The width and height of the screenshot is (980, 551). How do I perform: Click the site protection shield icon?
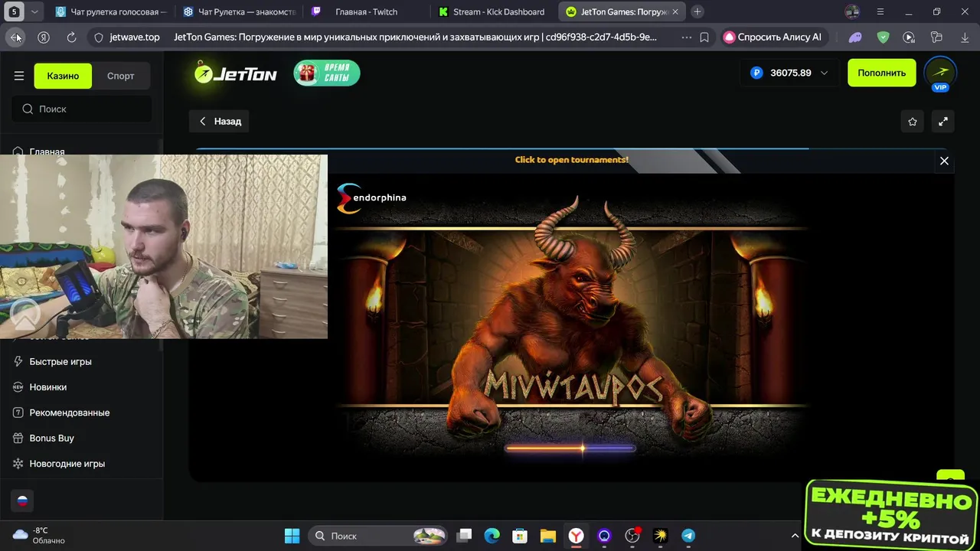(x=98, y=37)
